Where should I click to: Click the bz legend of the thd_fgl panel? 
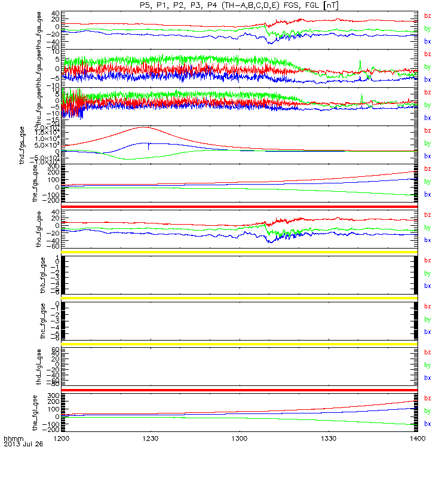click(x=428, y=353)
